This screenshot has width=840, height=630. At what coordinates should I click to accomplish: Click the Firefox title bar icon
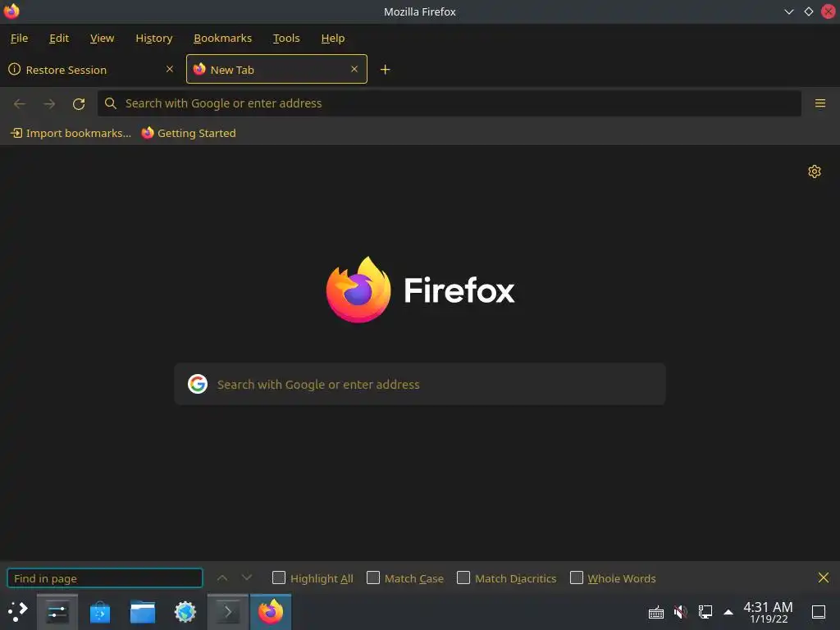tap(11, 11)
